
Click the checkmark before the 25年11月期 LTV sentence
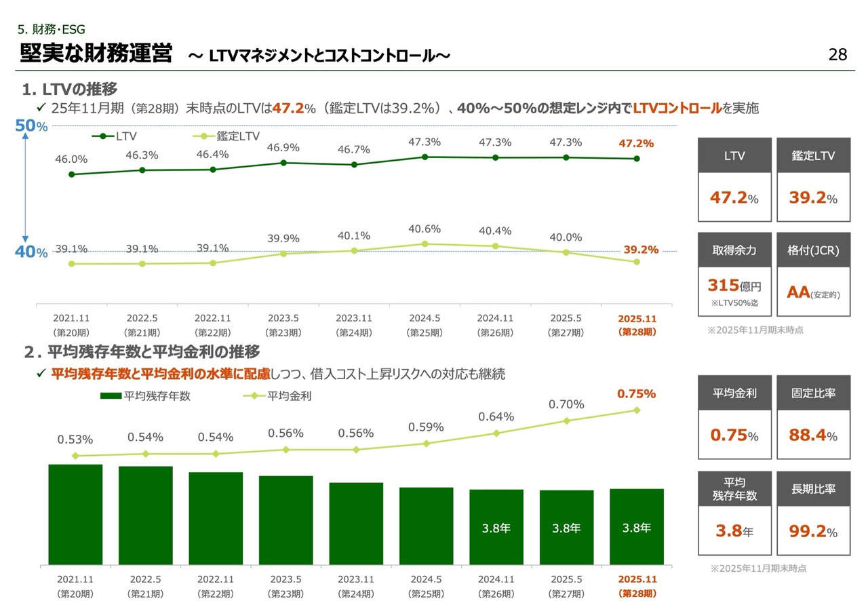(40, 109)
